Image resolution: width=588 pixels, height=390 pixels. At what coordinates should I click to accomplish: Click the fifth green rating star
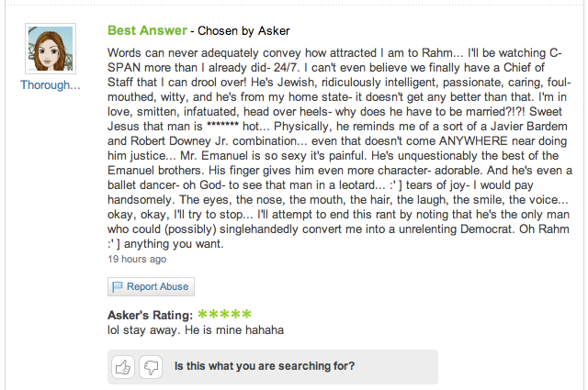tap(245, 315)
